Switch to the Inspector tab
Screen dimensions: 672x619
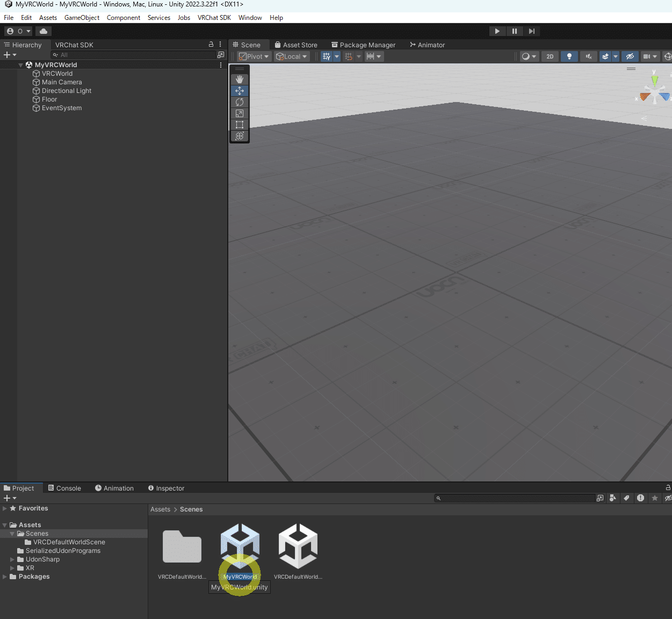(166, 488)
